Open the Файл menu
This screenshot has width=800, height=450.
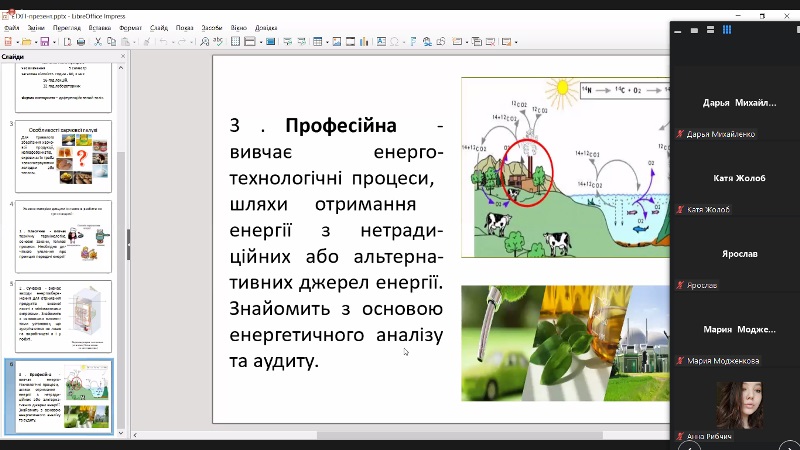point(11,28)
